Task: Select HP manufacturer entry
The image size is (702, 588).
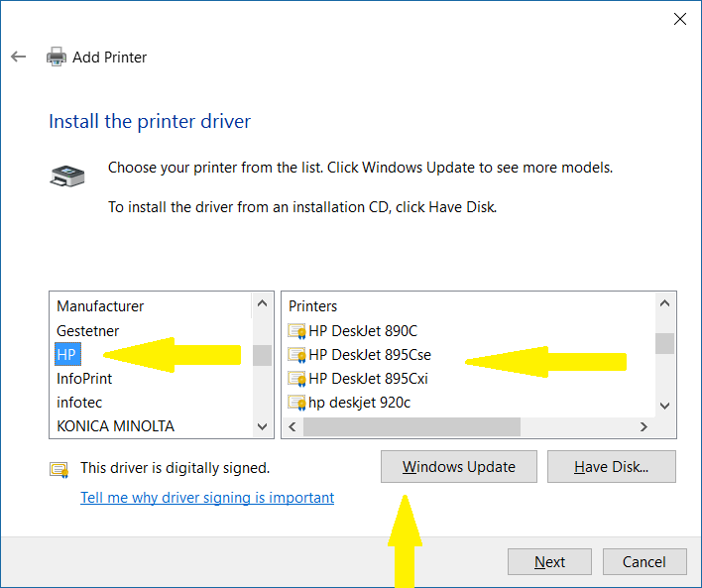Action: click(x=67, y=354)
